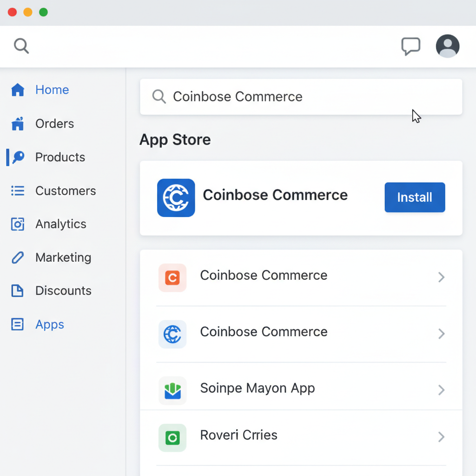Image resolution: width=476 pixels, height=476 pixels.
Task: Expand the second Coinbose Commerce result
Action: (x=441, y=334)
